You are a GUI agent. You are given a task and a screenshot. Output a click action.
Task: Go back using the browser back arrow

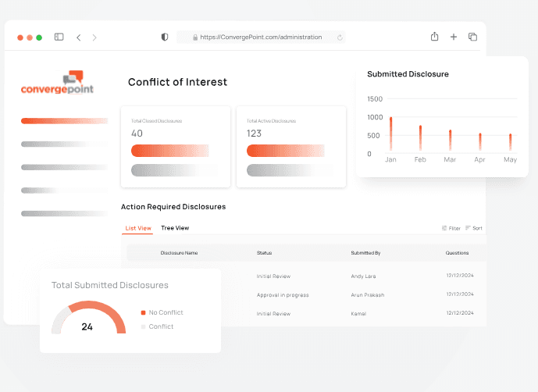pyautogui.click(x=78, y=37)
